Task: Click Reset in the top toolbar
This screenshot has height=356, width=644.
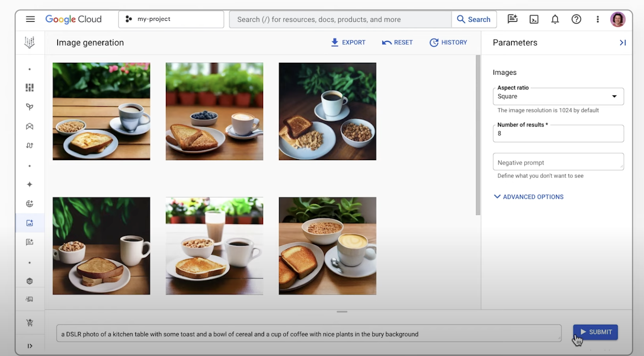Action: tap(397, 42)
